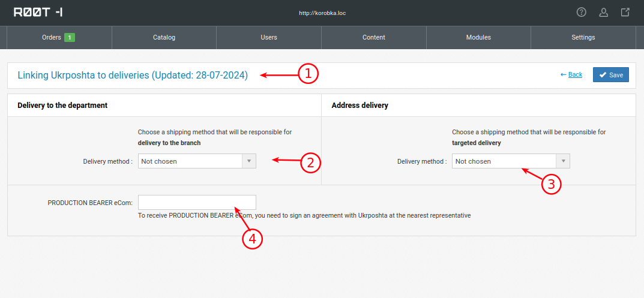This screenshot has width=644, height=298.
Task: Open the Orders menu
Action: [59, 37]
